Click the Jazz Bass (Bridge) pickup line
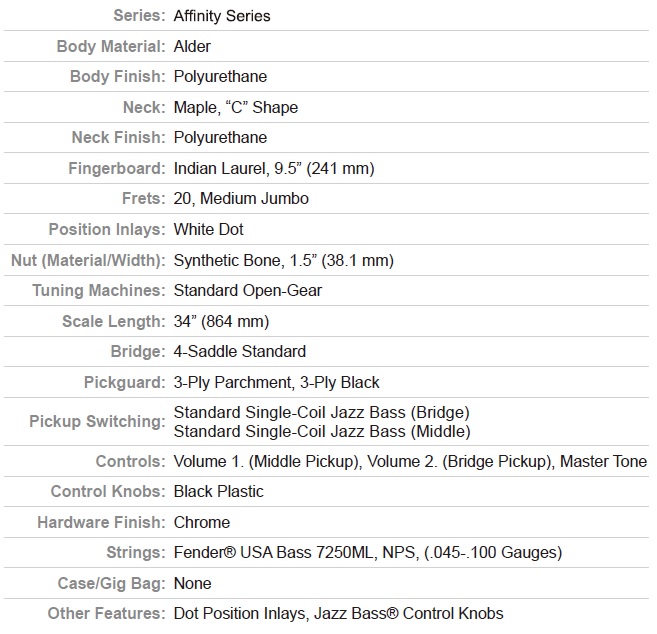657x634 pixels. 321,412
